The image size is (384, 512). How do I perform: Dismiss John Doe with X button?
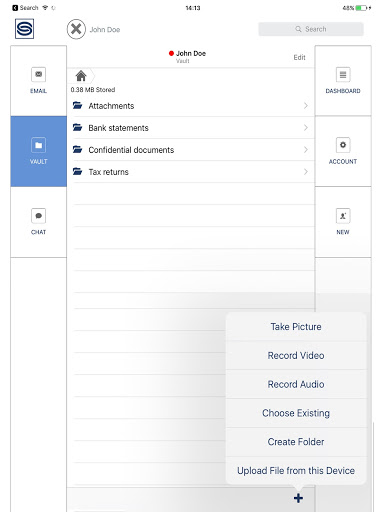click(76, 29)
